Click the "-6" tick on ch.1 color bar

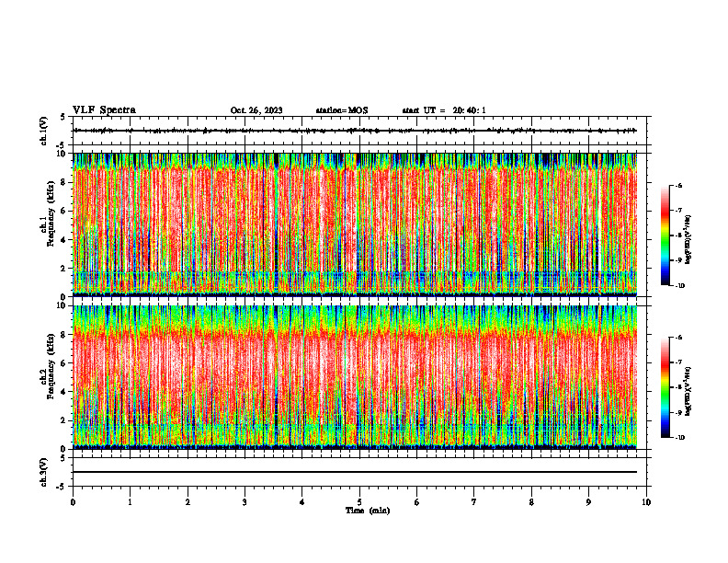tap(678, 185)
